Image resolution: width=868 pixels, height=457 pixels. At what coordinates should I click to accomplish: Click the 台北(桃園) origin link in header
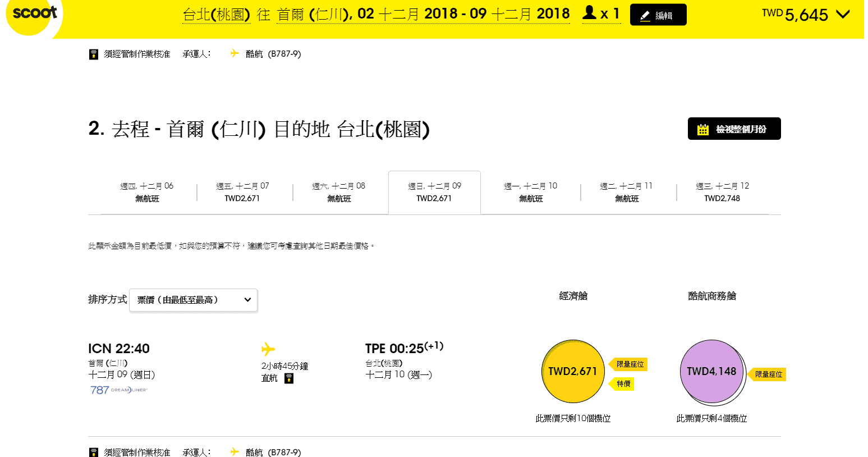click(217, 14)
